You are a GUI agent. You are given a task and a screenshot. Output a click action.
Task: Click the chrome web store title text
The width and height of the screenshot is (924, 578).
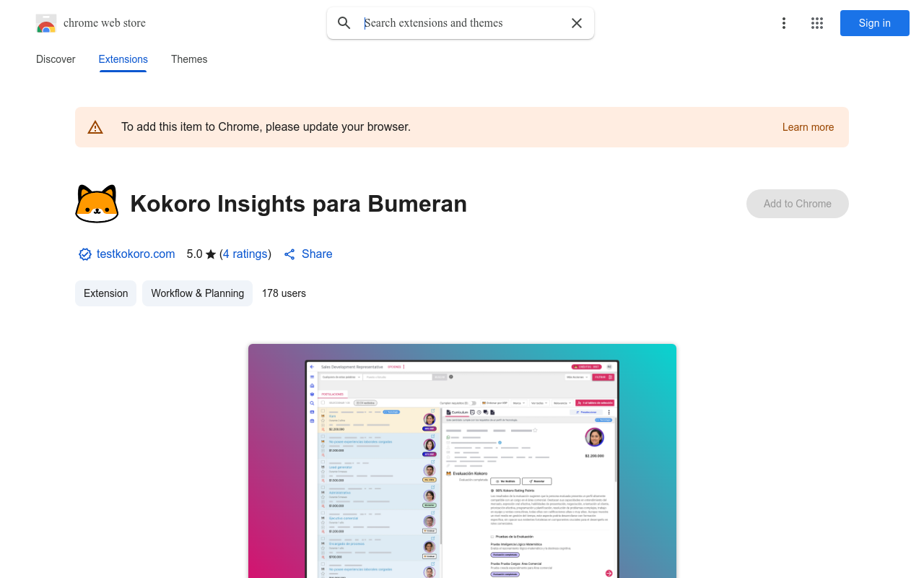click(105, 23)
